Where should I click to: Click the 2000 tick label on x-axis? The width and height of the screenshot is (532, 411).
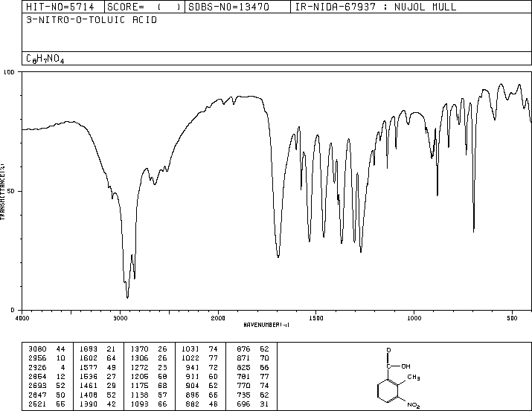(x=218, y=318)
